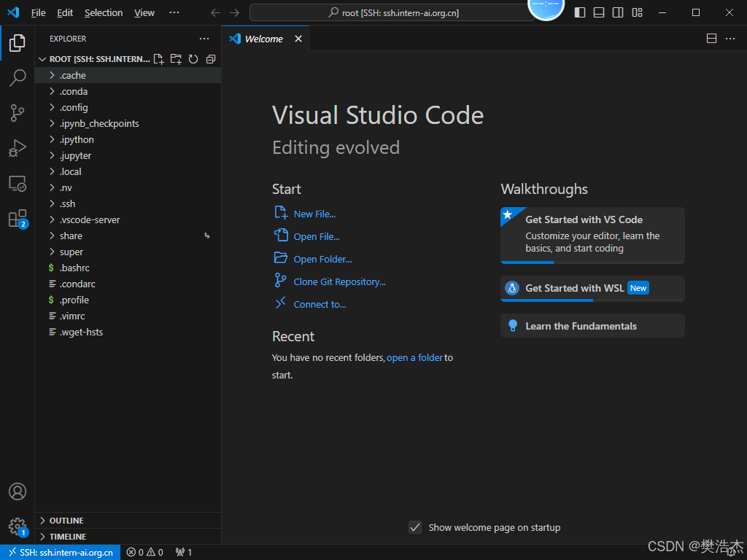Open Learn the Fundamentals walkthrough

(x=592, y=326)
